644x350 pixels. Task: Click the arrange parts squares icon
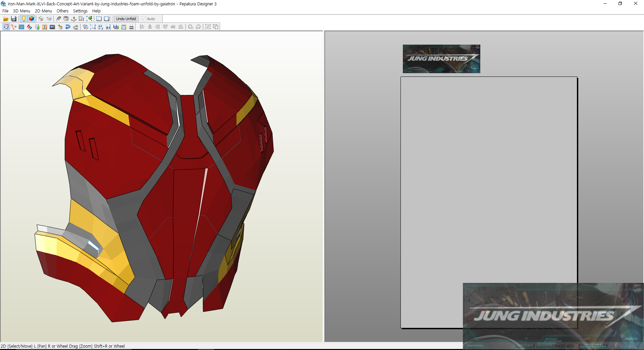click(x=101, y=27)
